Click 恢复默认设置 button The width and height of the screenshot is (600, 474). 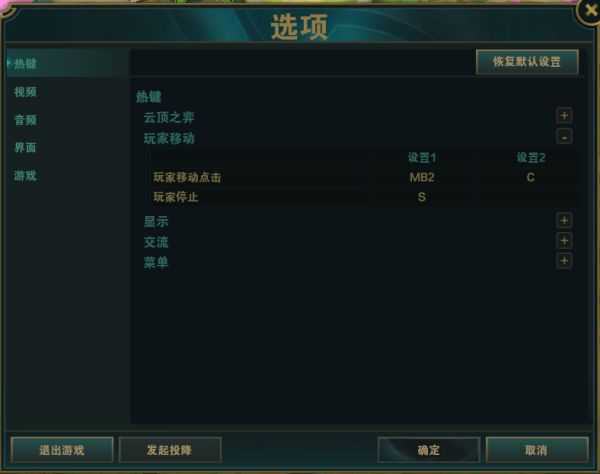(x=527, y=62)
